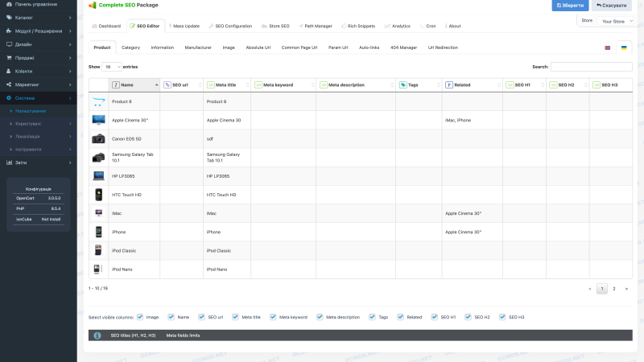Expand the Маркетинг sidebar menu
The width and height of the screenshot is (644, 362).
(x=38, y=84)
